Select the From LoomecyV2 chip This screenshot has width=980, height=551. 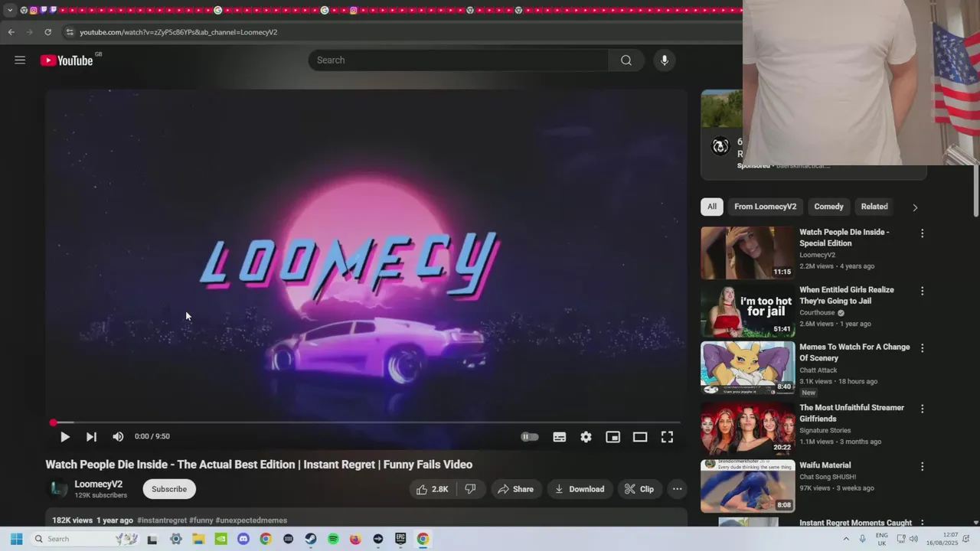coord(766,207)
